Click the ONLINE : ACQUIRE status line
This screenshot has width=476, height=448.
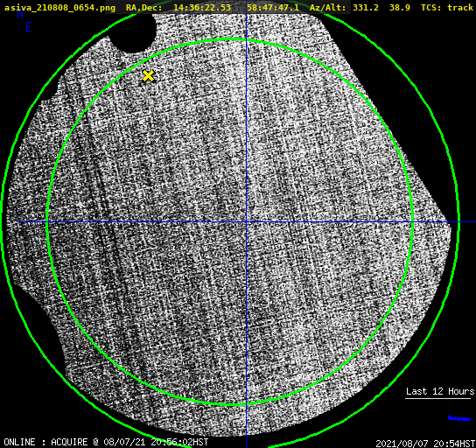point(106,442)
